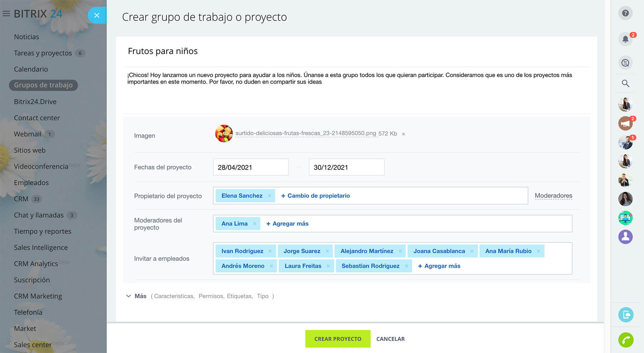Click the search magnifier icon
Viewport: 644px width, 353px height.
pos(625,83)
